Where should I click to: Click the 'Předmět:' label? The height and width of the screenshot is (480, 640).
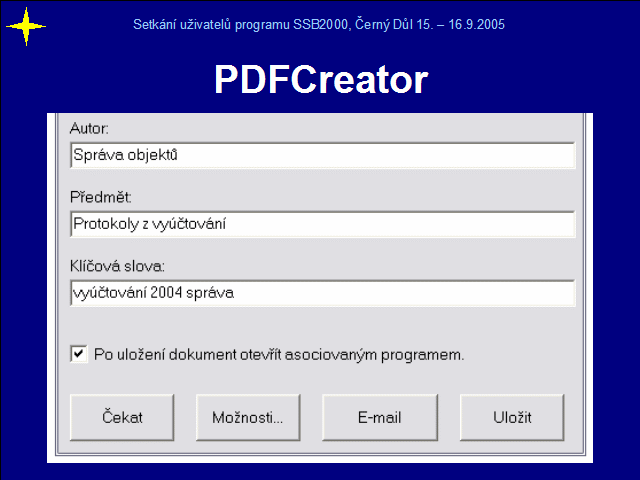[x=101, y=198]
